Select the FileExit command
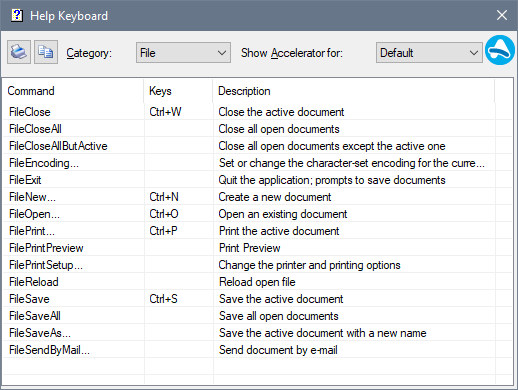This screenshot has height=390, width=518. (25, 180)
